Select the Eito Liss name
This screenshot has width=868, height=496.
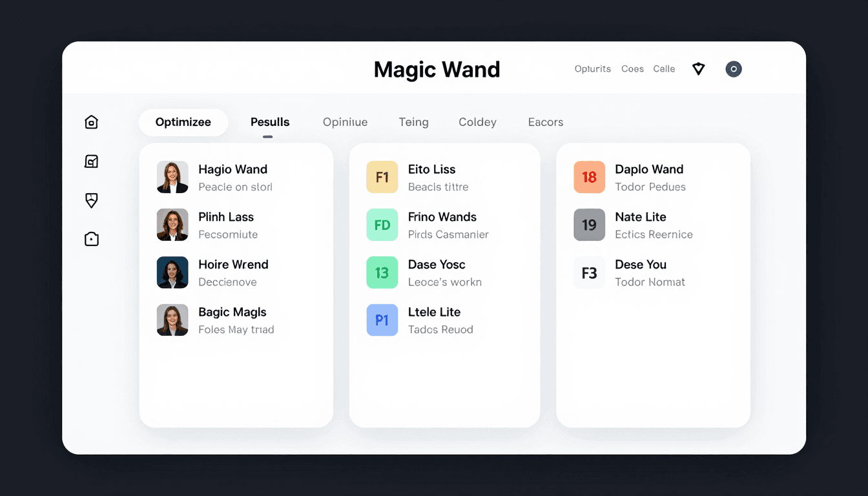(x=432, y=169)
